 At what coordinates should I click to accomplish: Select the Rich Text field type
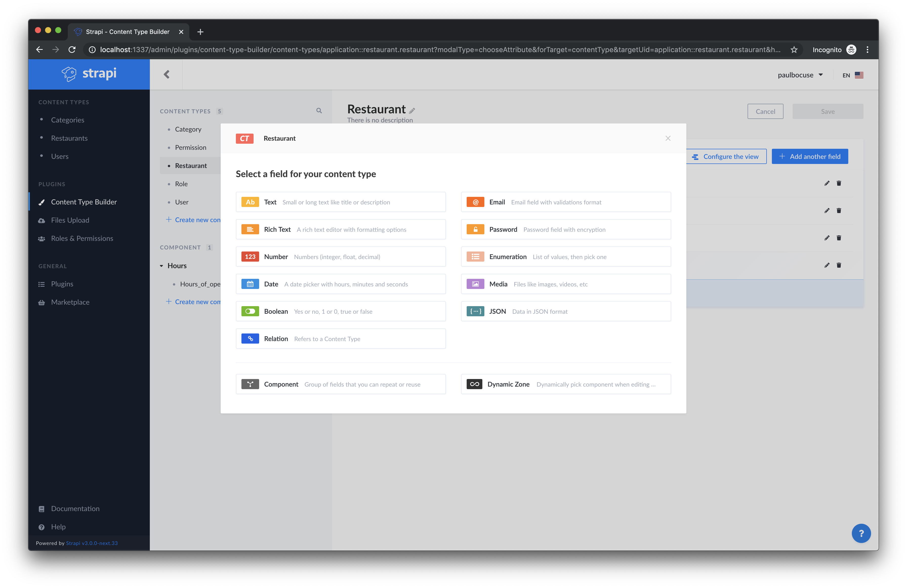click(340, 229)
